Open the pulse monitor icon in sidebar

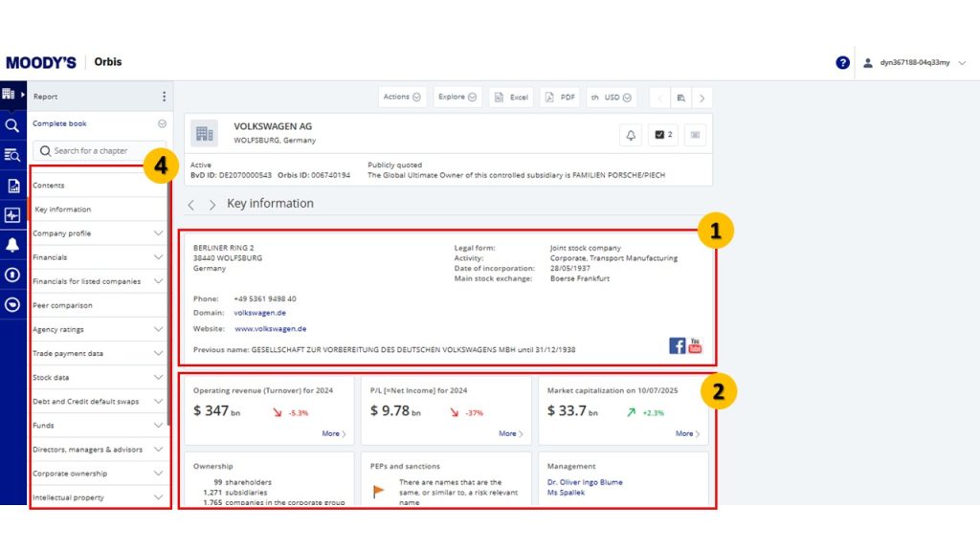(11, 215)
